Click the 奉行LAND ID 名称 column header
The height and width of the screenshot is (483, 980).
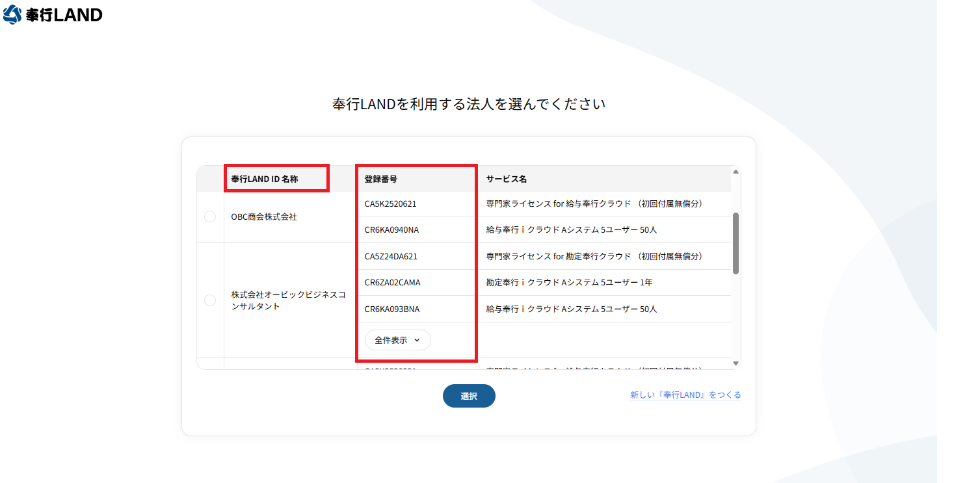(265, 179)
